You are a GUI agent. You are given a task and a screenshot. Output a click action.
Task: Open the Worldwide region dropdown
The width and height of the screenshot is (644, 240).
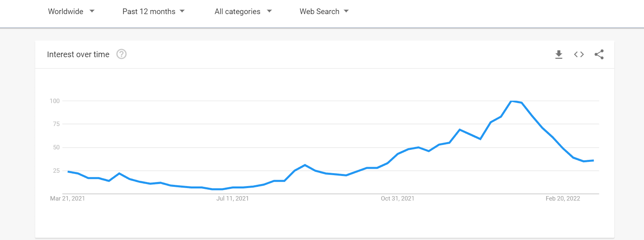71,12
